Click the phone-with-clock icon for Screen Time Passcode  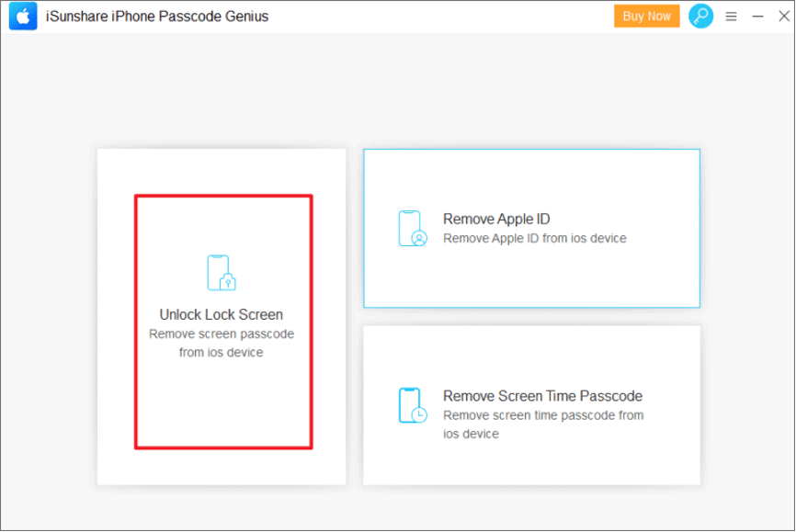click(411, 405)
